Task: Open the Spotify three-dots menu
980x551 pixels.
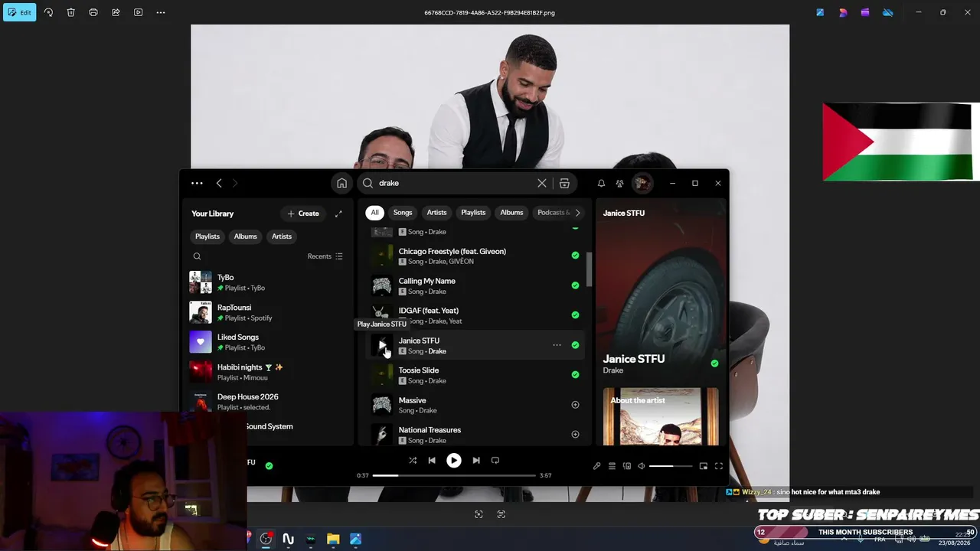Action: (x=197, y=184)
